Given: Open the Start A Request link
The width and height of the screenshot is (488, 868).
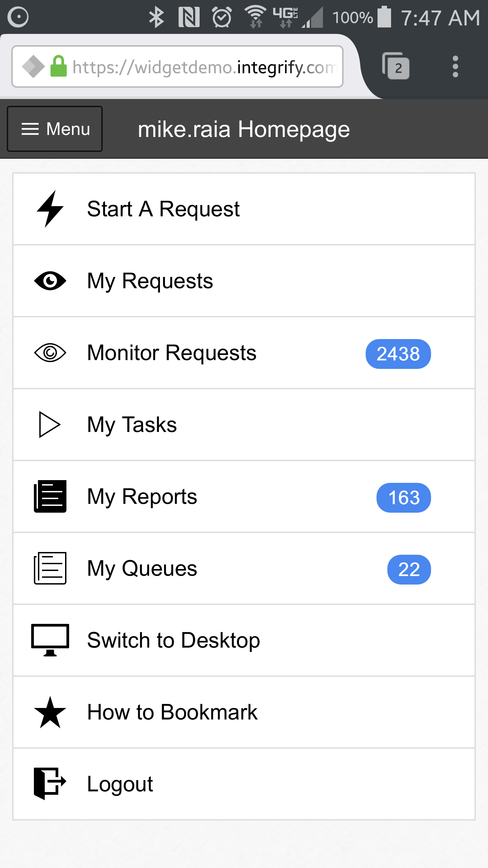Looking at the screenshot, I should (163, 209).
